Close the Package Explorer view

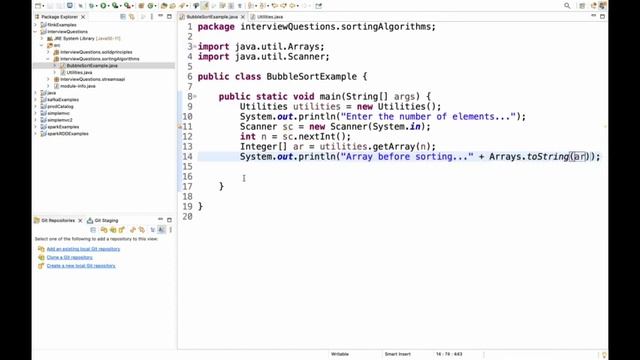[83, 17]
